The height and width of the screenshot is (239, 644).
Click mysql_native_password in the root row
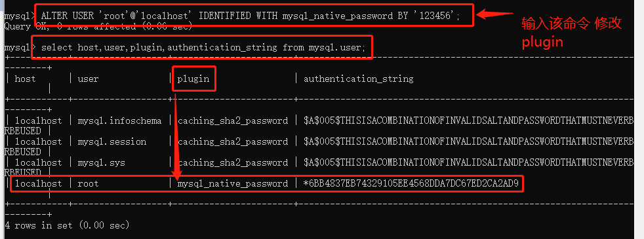pos(232,183)
